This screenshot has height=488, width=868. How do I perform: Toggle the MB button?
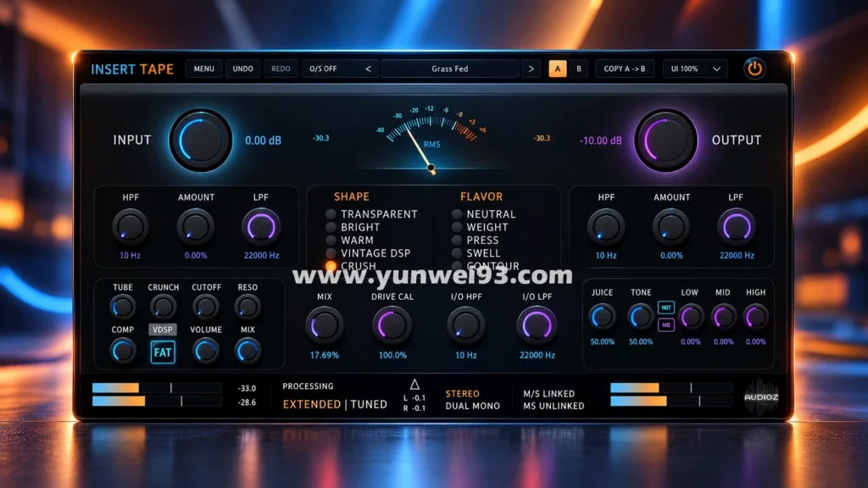tap(666, 324)
